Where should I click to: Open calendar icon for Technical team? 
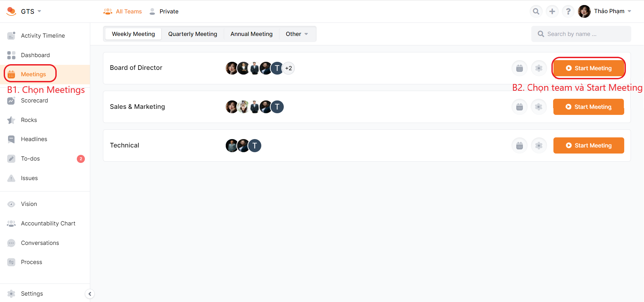pyautogui.click(x=520, y=145)
